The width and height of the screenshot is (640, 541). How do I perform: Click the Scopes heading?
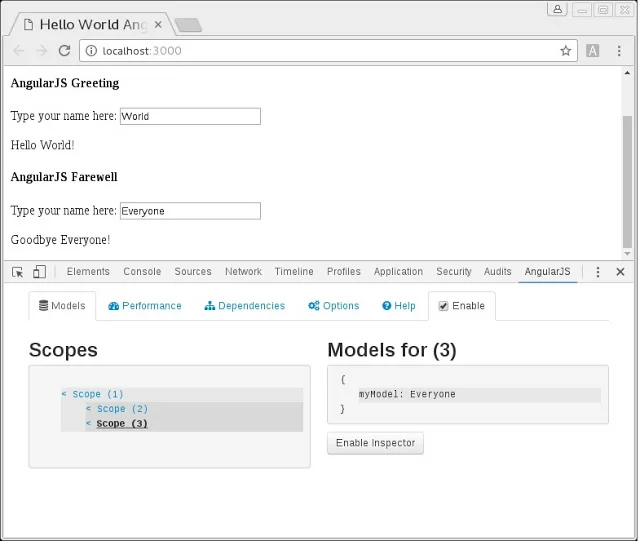[63, 350]
